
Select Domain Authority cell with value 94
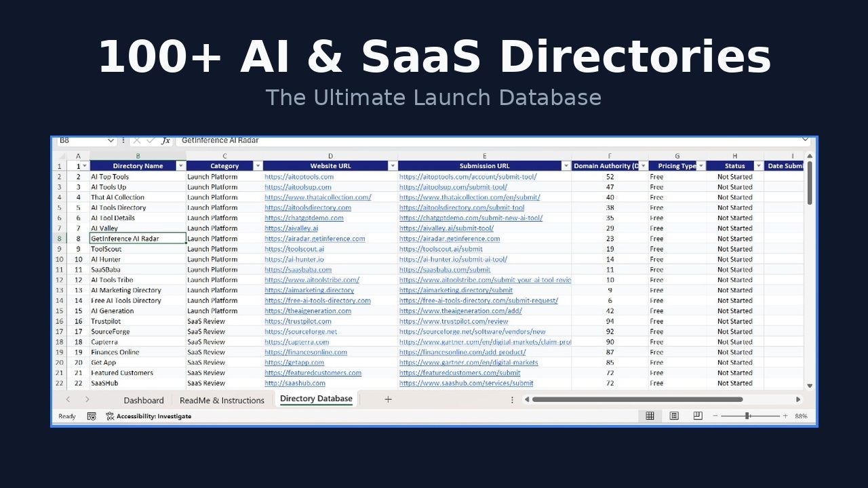pos(610,321)
